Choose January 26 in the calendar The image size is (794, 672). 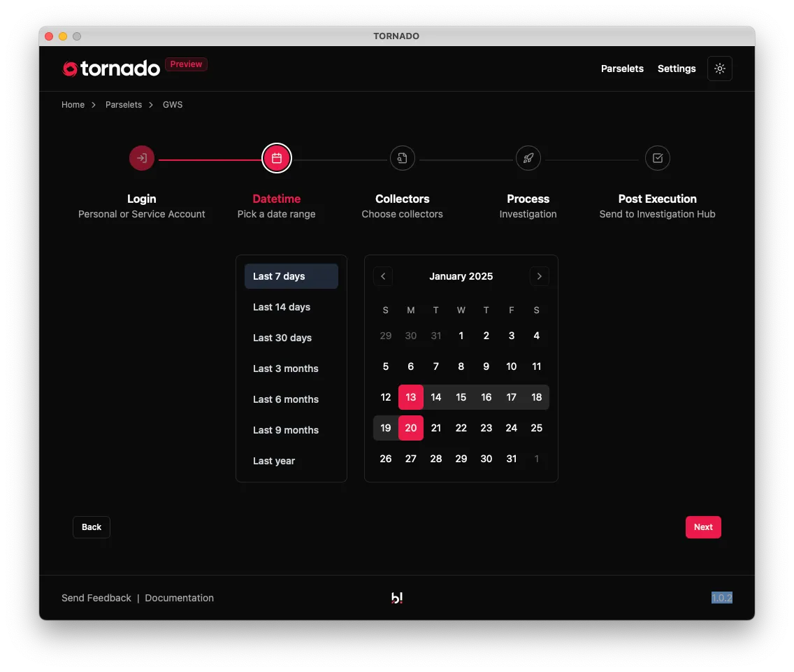(x=386, y=459)
